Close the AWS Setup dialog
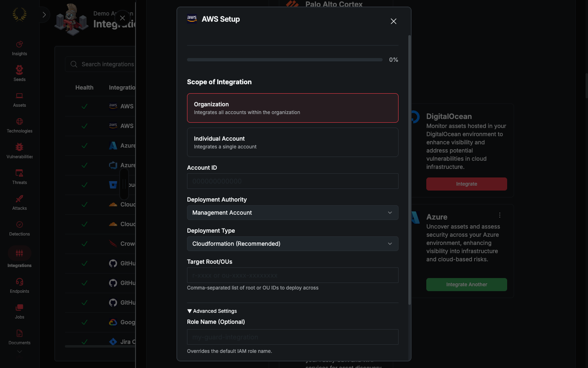Screen dimensions: 588x368 point(393,21)
